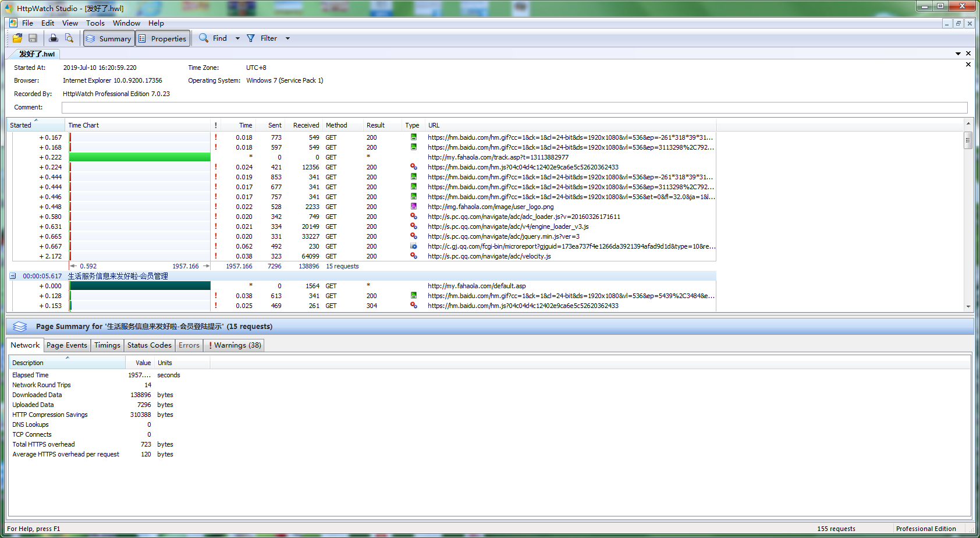Open the Tools menu
Screen dimensions: 980x538
(x=95, y=23)
